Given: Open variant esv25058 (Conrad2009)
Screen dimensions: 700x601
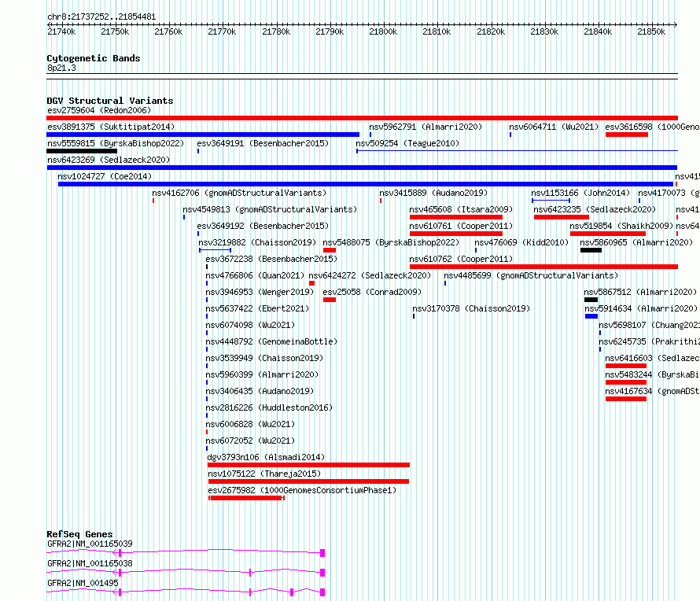Looking at the screenshot, I should click(372, 292).
